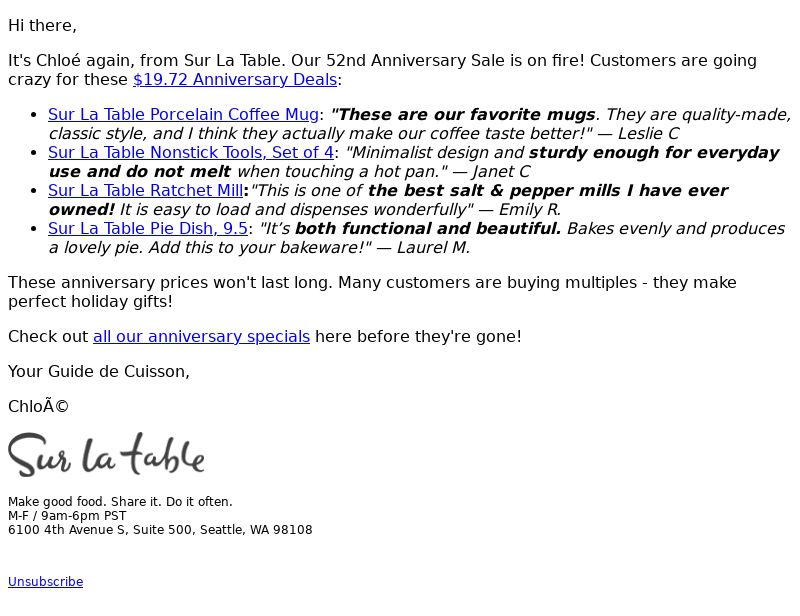Viewport: 800px width, 616px height.
Task: Open Sur La Table Pie Dish link
Action: tap(148, 229)
